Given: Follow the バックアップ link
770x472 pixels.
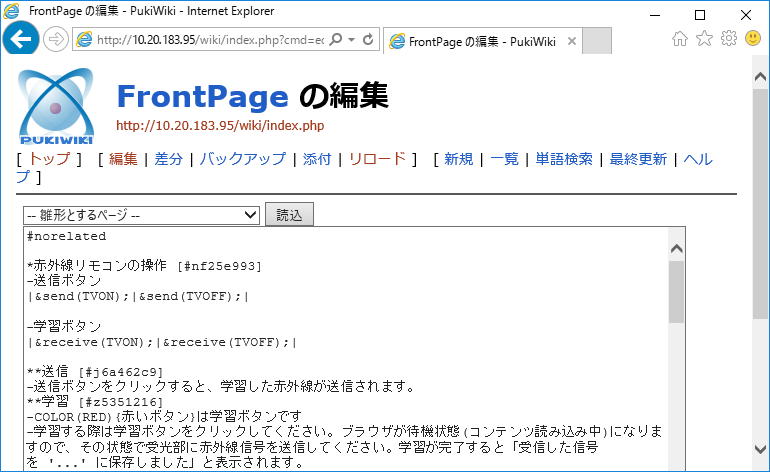Looking at the screenshot, I should point(242,159).
